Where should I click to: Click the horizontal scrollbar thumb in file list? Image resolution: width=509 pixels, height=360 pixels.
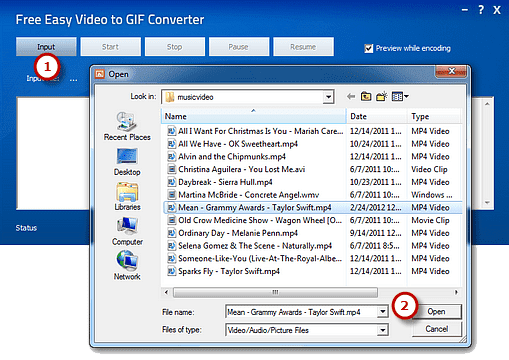coord(275,292)
